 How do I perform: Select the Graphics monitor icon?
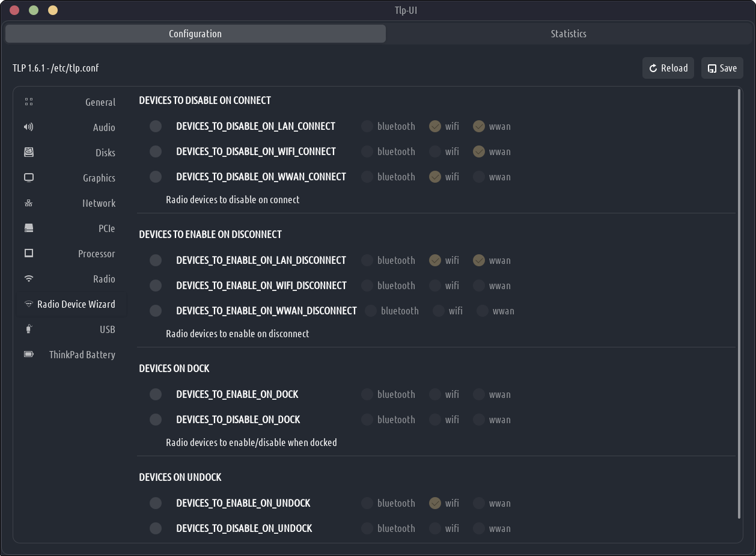pyautogui.click(x=29, y=178)
